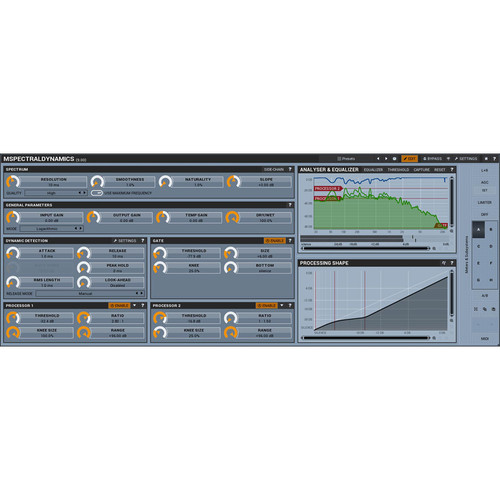The height and width of the screenshot is (500, 500).
Task: Click the Dry/Wet knob
Action: click(x=232, y=218)
